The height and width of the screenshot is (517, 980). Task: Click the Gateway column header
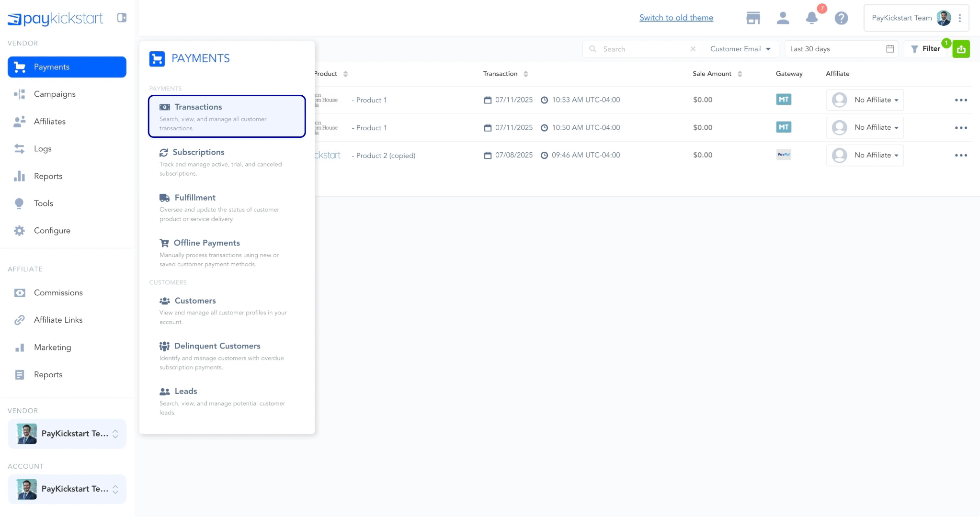pos(789,74)
